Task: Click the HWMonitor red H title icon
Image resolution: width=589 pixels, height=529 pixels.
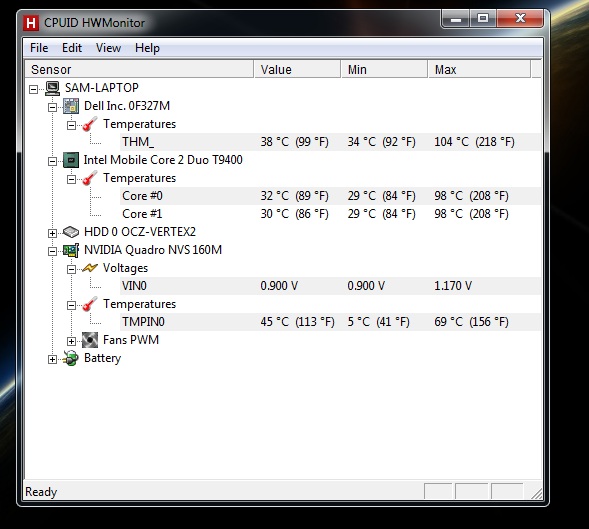Action: click(x=31, y=23)
